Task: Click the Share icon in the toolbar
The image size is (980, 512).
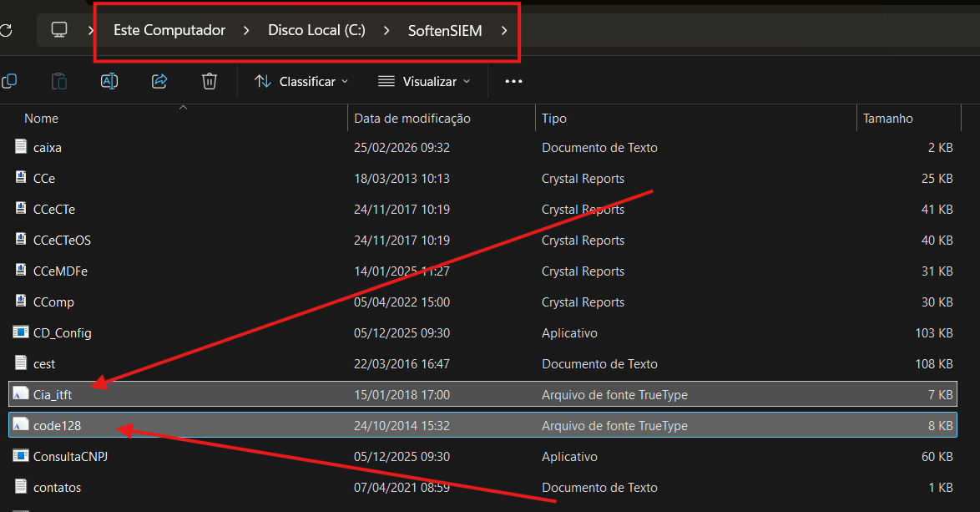Action: point(159,81)
